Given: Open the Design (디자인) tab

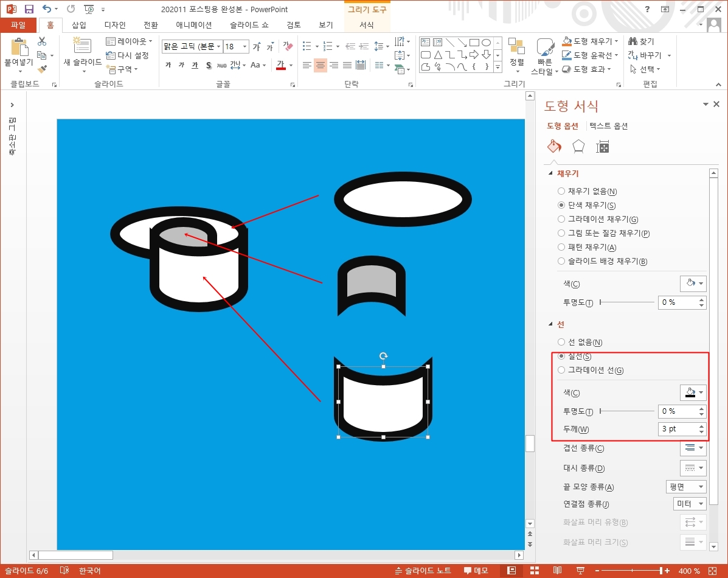Looking at the screenshot, I should click(x=115, y=24).
